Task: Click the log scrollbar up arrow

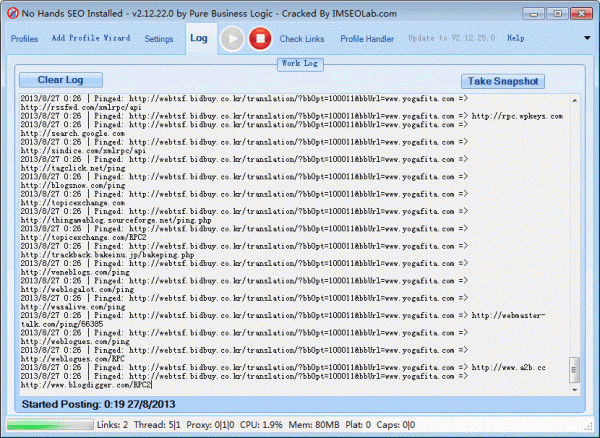Action: 574,100
